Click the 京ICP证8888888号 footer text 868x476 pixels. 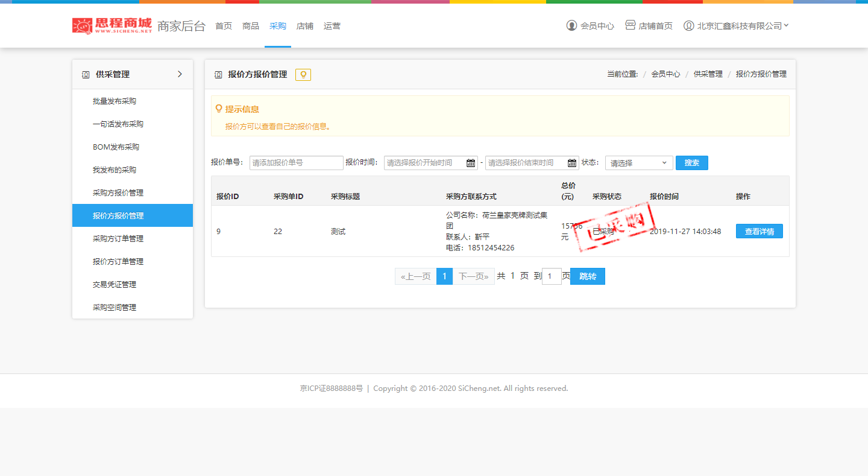coord(332,389)
